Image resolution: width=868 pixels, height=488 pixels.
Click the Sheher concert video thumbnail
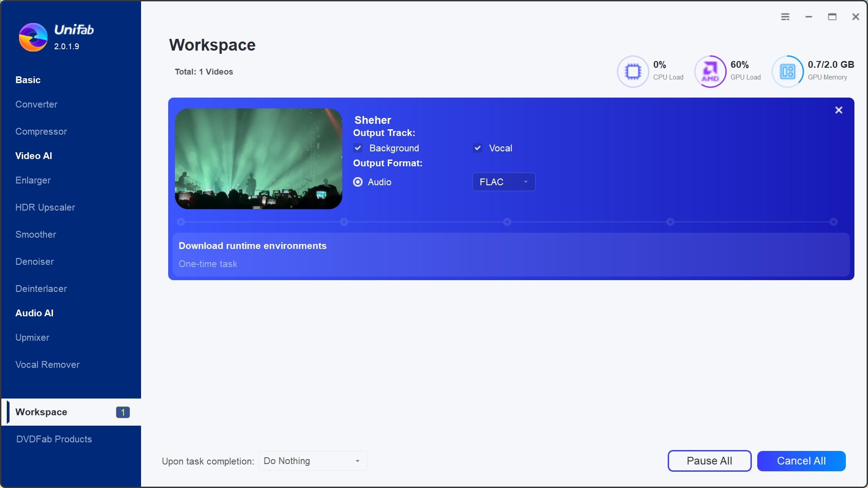259,159
